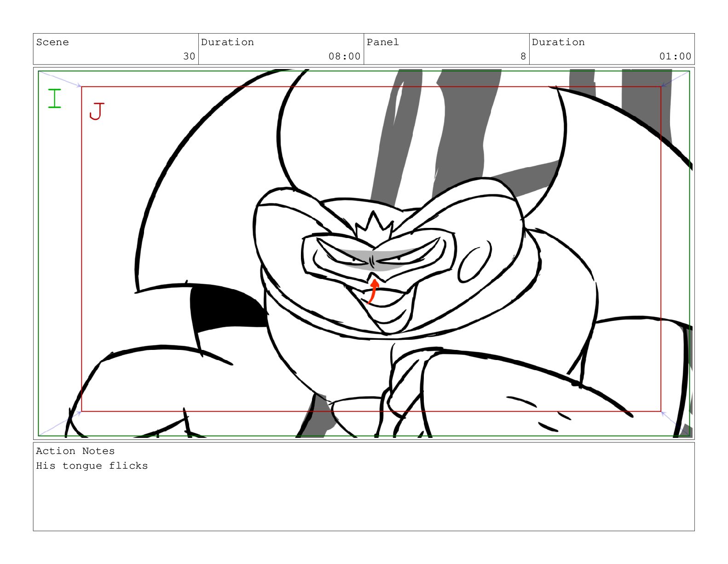Click the green I camera label
This screenshot has width=728, height=564.
(x=54, y=99)
